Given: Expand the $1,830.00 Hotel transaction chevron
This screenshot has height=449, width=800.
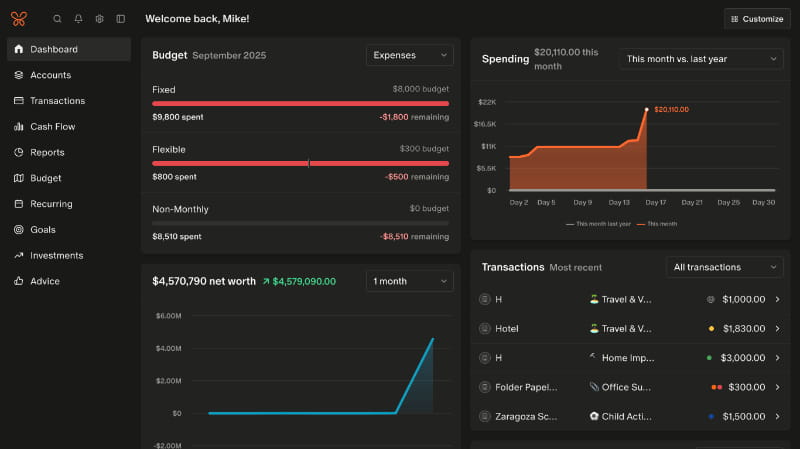Looking at the screenshot, I should 778,329.
